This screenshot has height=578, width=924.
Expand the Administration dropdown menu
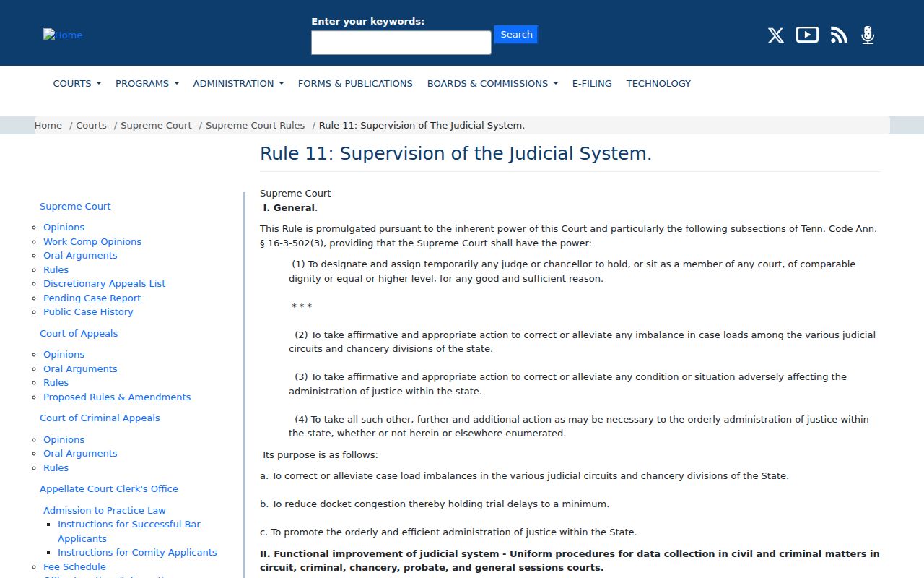coord(238,84)
